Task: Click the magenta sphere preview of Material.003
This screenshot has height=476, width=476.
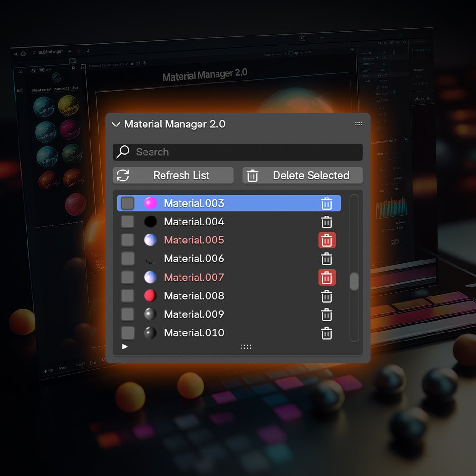Action: (150, 203)
